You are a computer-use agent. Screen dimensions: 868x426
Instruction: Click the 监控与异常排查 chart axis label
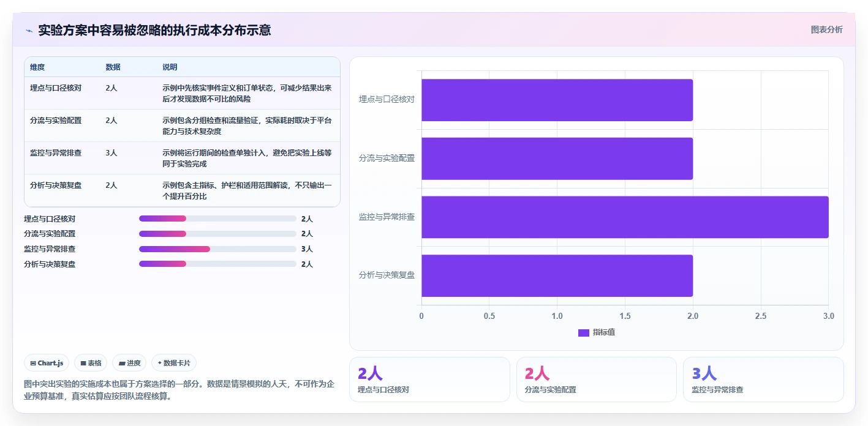[x=387, y=217]
